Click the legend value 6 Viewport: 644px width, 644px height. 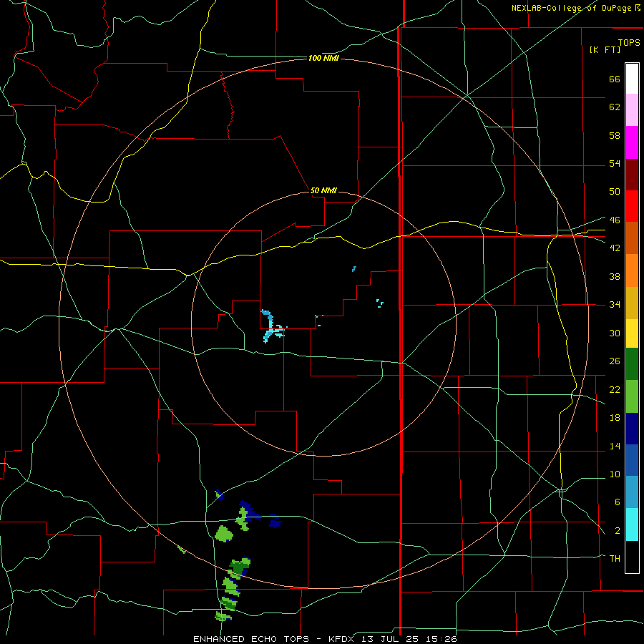[x=617, y=502]
